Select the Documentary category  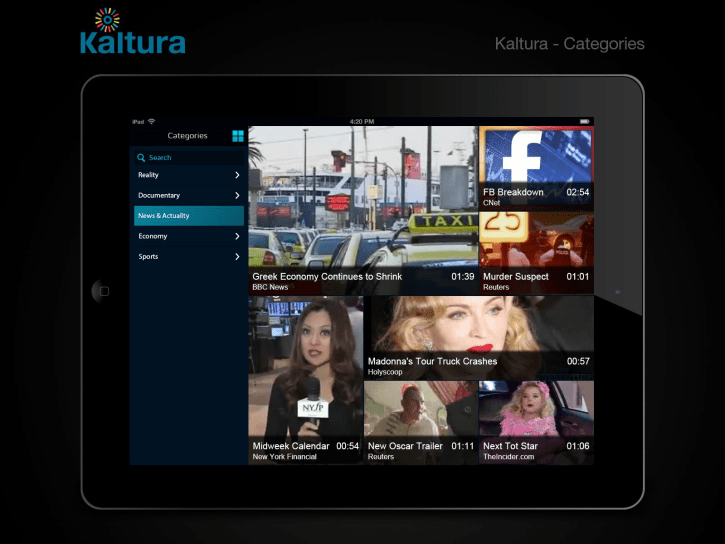pos(189,196)
